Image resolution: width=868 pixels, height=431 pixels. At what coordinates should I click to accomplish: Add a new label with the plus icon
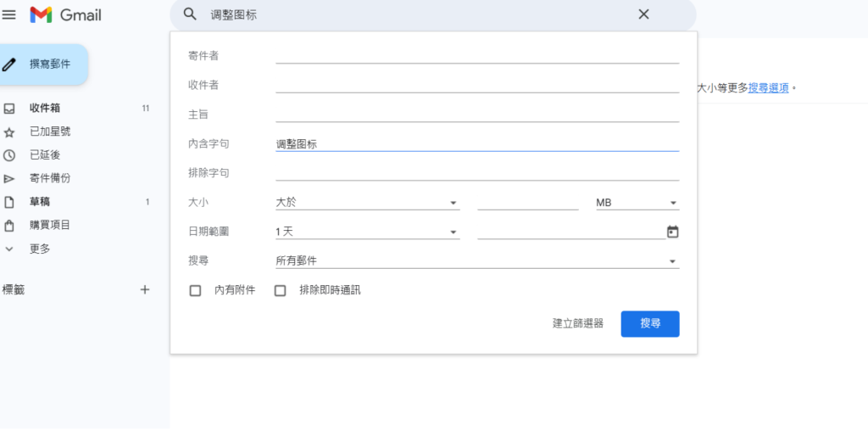pyautogui.click(x=144, y=289)
